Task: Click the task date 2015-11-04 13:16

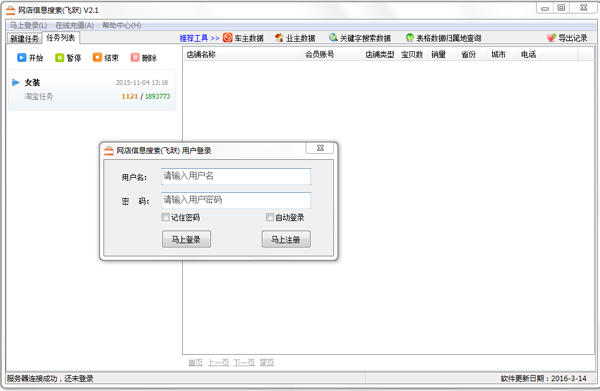Action: click(x=142, y=82)
